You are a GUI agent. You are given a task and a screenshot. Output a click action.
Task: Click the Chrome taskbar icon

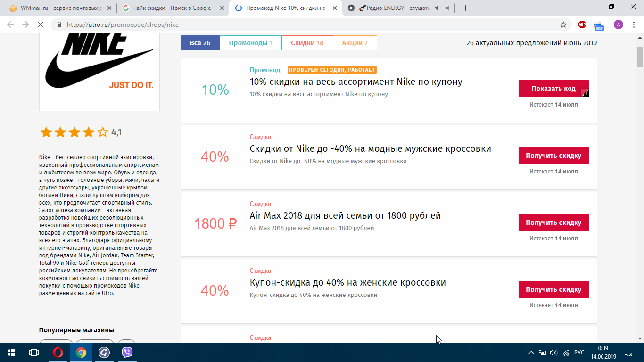[x=81, y=352]
